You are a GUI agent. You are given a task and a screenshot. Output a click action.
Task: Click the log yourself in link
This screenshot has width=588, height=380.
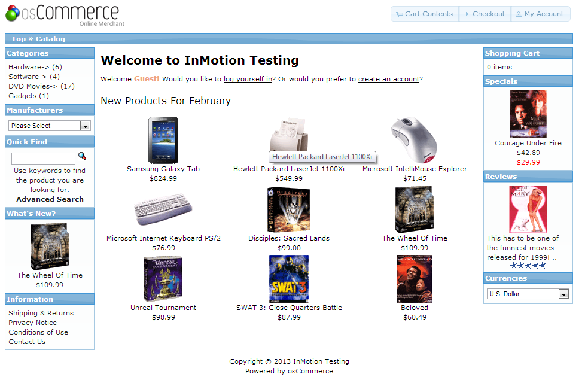248,79
